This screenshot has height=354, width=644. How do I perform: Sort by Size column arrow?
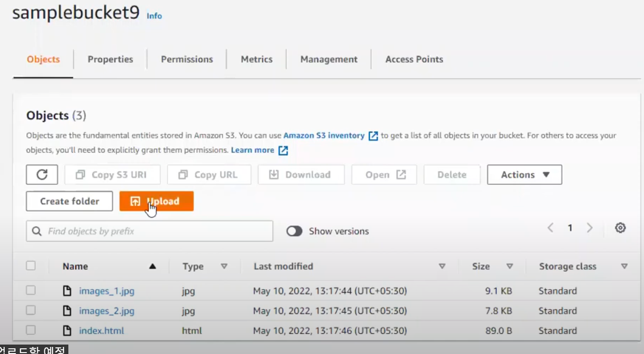509,266
